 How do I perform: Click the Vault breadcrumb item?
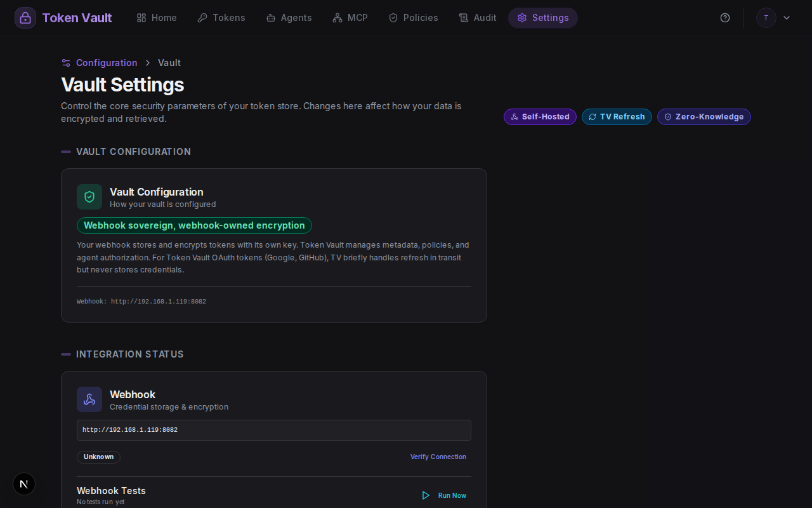[x=169, y=63]
